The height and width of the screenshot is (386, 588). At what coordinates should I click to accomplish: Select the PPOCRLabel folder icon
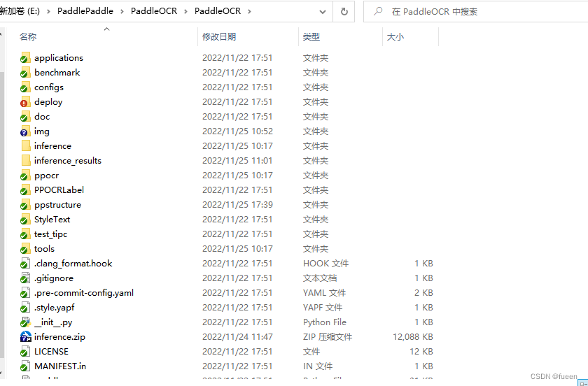point(25,190)
